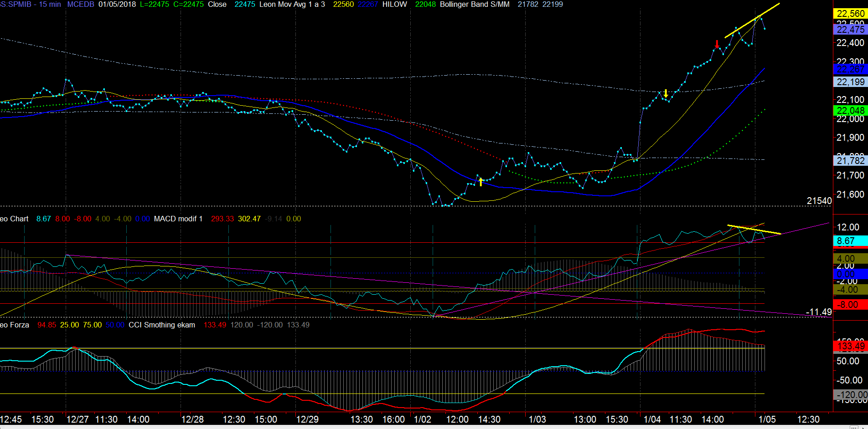Click the light blue 22,199 axis tag
Screen dimensions: 868x429
click(x=850, y=82)
